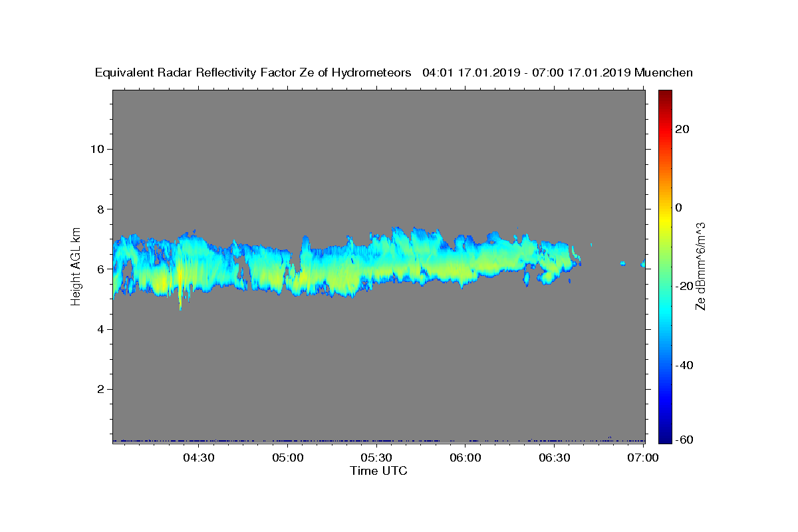The width and height of the screenshot is (798, 532).
Task: Click the '06:30' time tick label
Action: [554, 458]
